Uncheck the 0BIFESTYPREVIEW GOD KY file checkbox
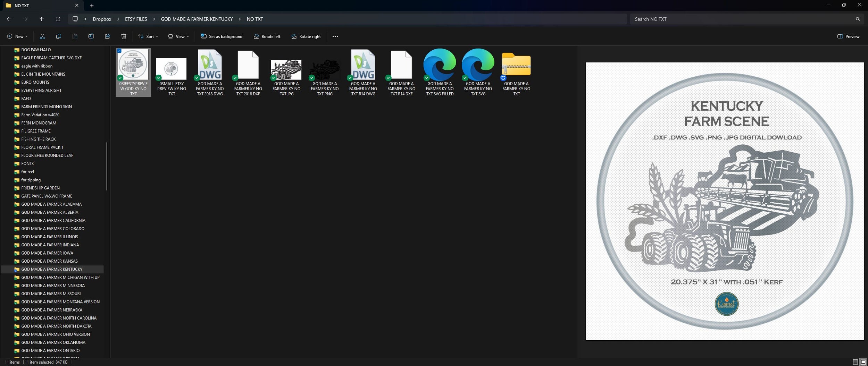 pyautogui.click(x=119, y=51)
